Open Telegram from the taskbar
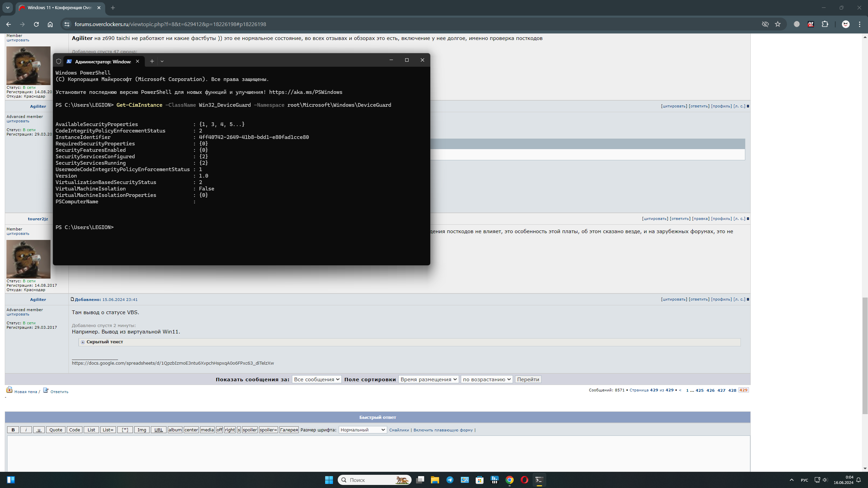The height and width of the screenshot is (488, 868). 450,480
